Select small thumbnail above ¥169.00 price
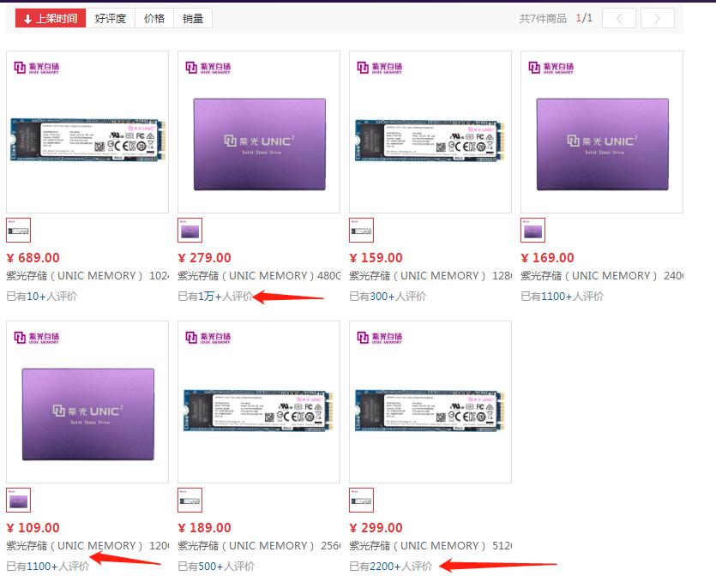Viewport: 716px width, 588px height. [x=532, y=230]
